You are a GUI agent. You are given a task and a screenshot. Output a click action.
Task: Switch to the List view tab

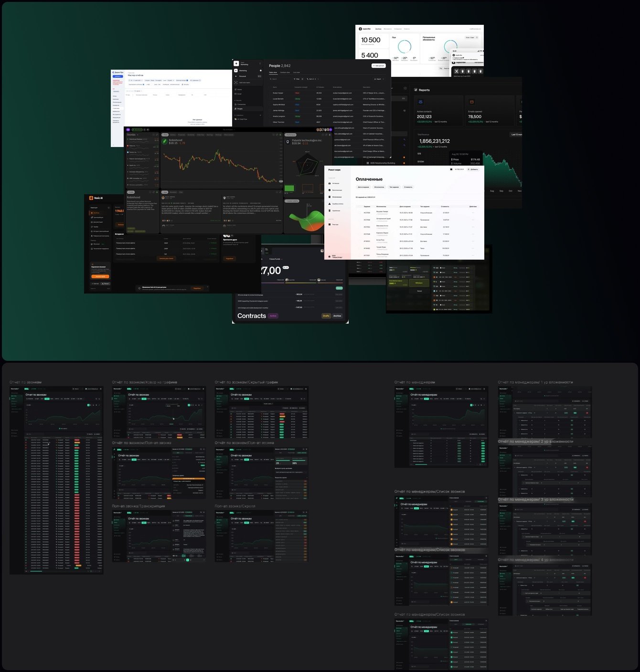(x=297, y=73)
